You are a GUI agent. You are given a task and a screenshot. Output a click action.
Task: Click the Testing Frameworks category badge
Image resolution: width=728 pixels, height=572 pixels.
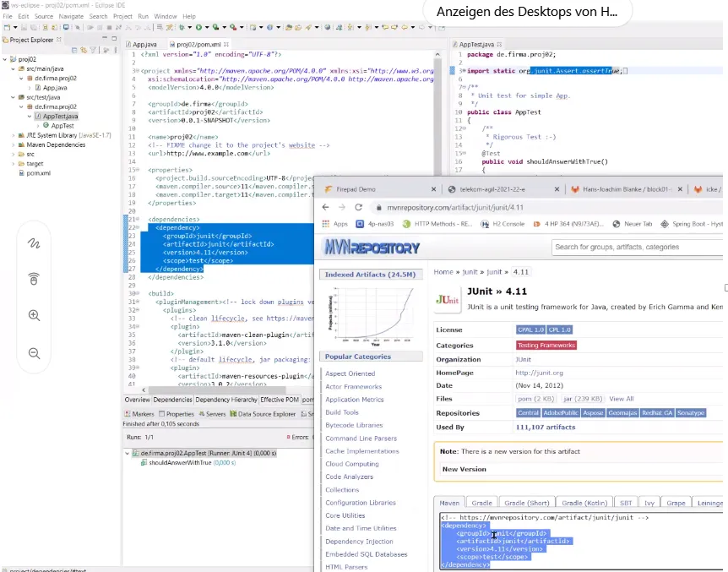pos(546,346)
